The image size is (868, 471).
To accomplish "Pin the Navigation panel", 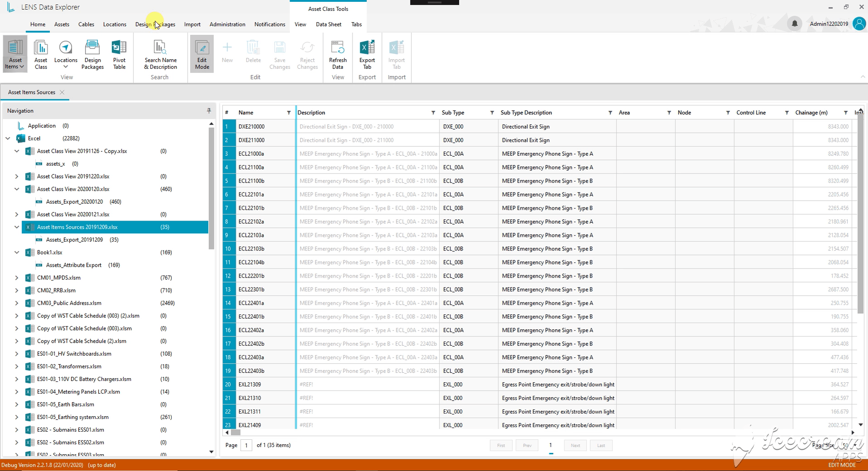I will 209,111.
